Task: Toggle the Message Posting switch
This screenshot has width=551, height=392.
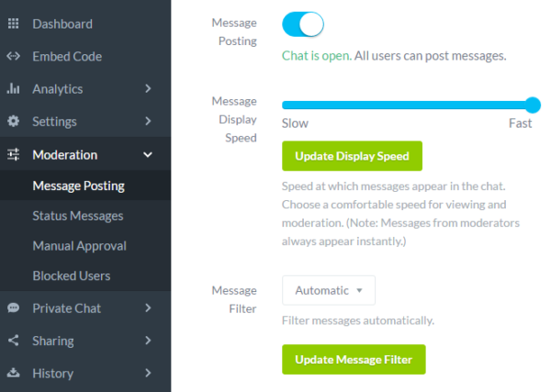Action: coord(303,24)
